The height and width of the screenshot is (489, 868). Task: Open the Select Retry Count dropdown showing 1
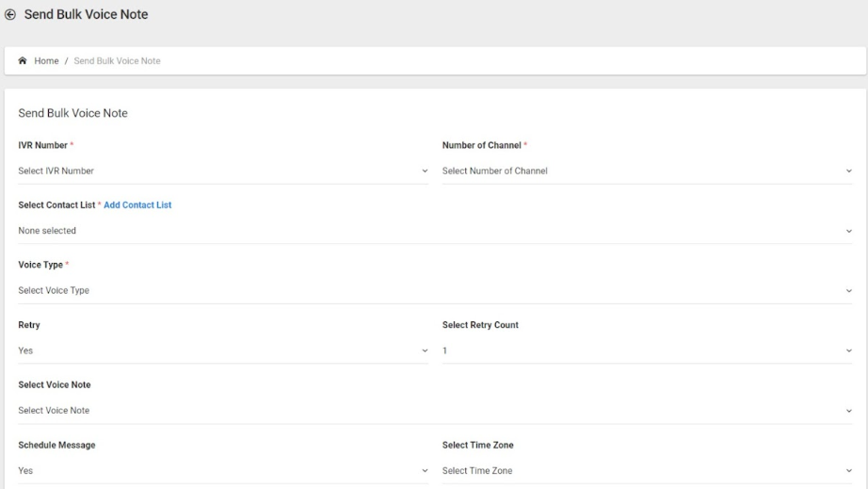647,350
